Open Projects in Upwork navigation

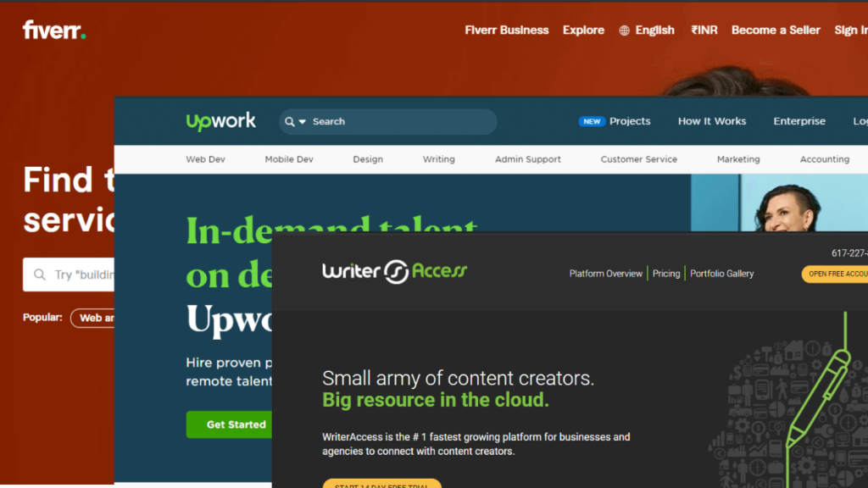pyautogui.click(x=630, y=121)
